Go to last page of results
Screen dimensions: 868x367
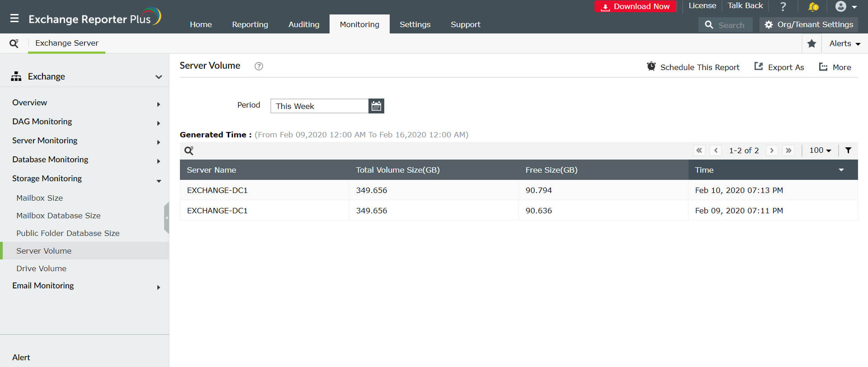tap(788, 151)
